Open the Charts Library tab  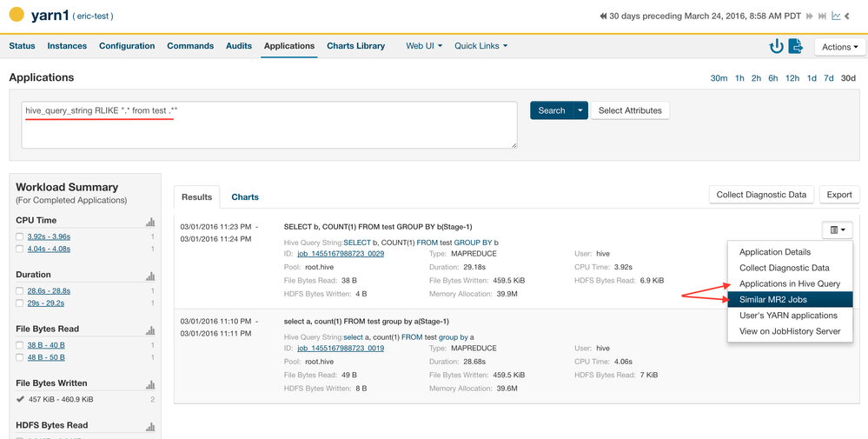[x=356, y=46]
